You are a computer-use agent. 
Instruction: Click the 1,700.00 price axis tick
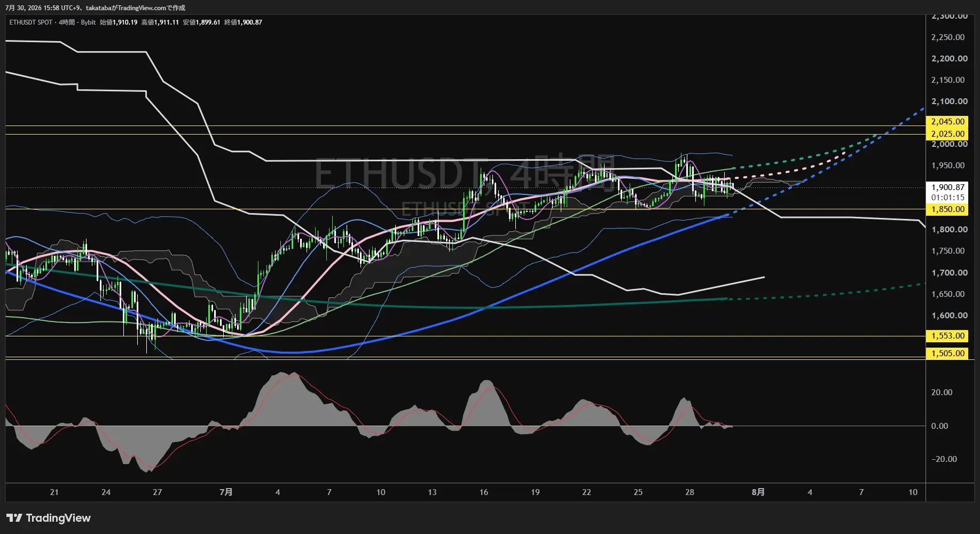pos(949,273)
